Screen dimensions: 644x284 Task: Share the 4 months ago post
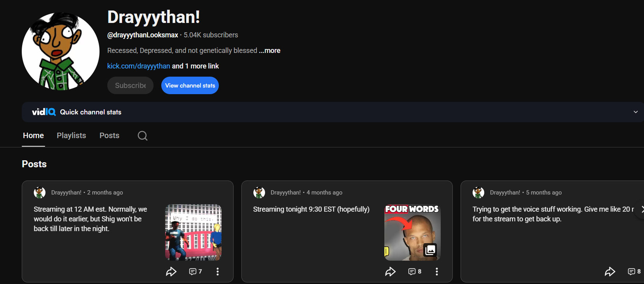click(390, 272)
